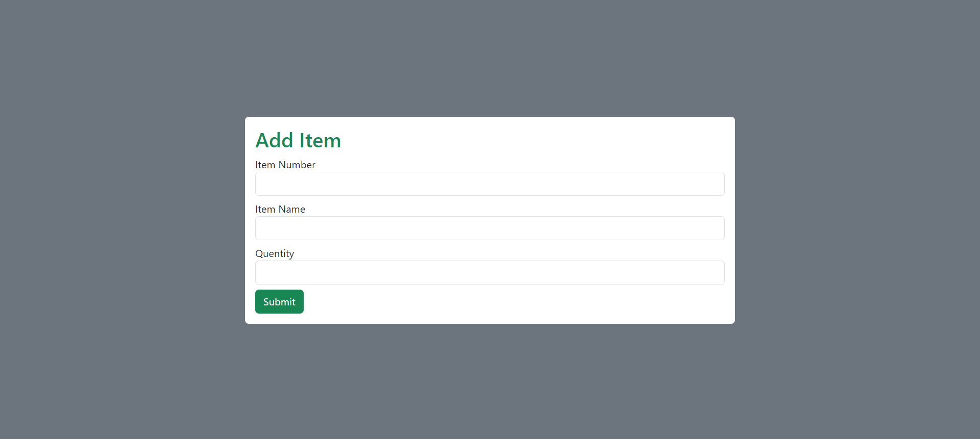Screen dimensions: 980x439
Task: Select the Item Name text box
Action: coord(490,228)
